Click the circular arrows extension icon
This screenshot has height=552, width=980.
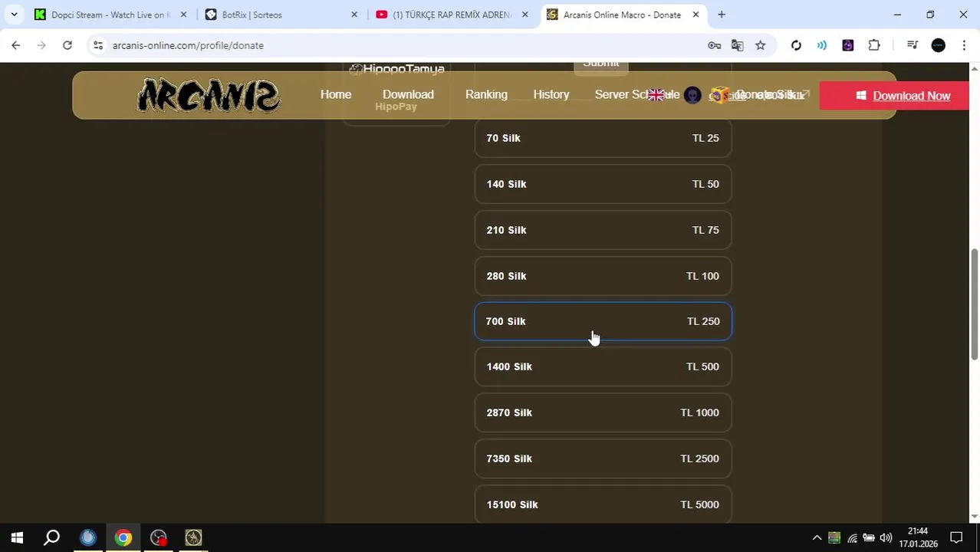click(x=796, y=45)
